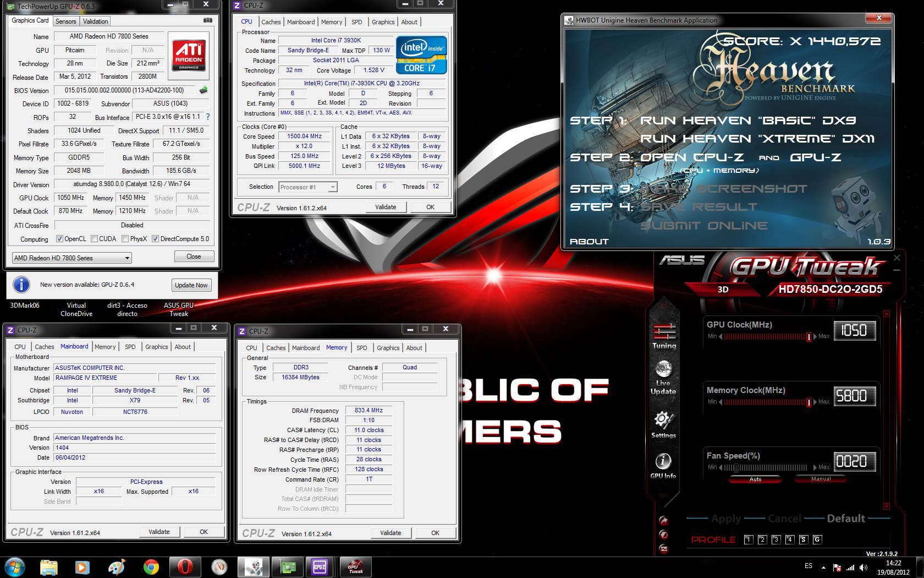The width and height of the screenshot is (924, 578).
Task: Launch Google Chrome from taskbar
Action: pyautogui.click(x=151, y=567)
